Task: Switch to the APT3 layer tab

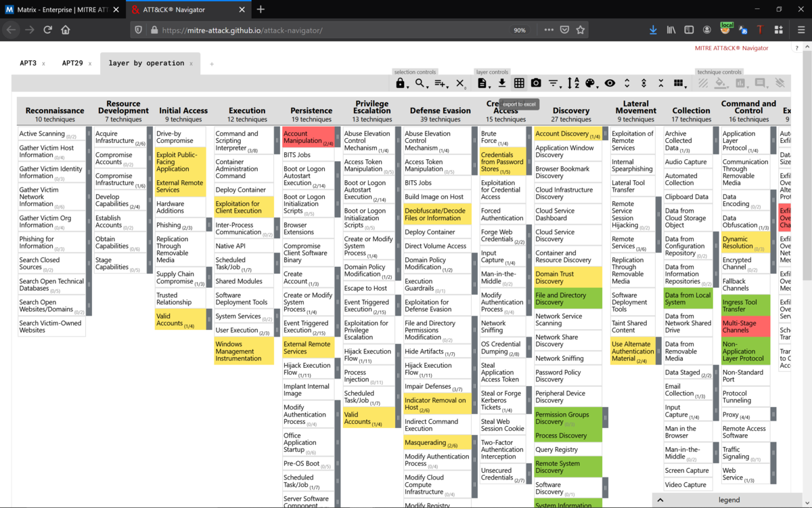Action: (28, 63)
